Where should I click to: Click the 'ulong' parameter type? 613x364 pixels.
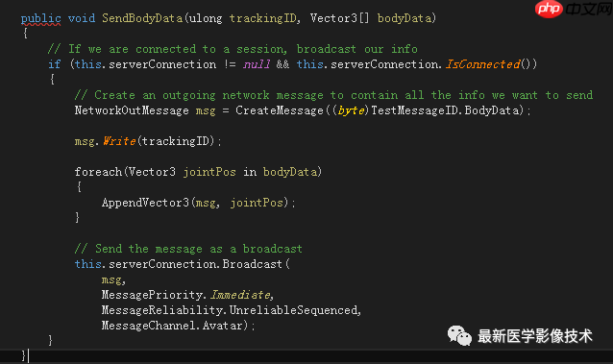click(206, 18)
